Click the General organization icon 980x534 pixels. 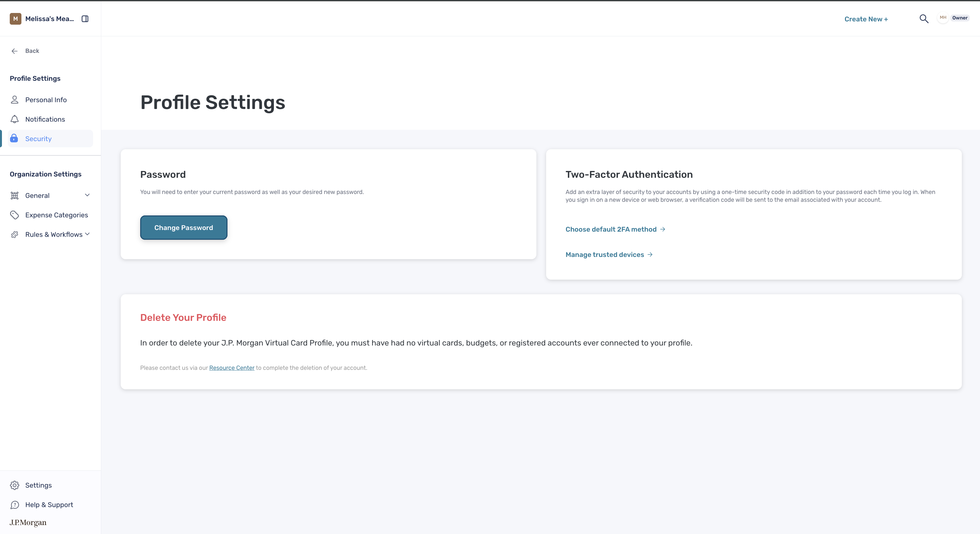point(15,196)
